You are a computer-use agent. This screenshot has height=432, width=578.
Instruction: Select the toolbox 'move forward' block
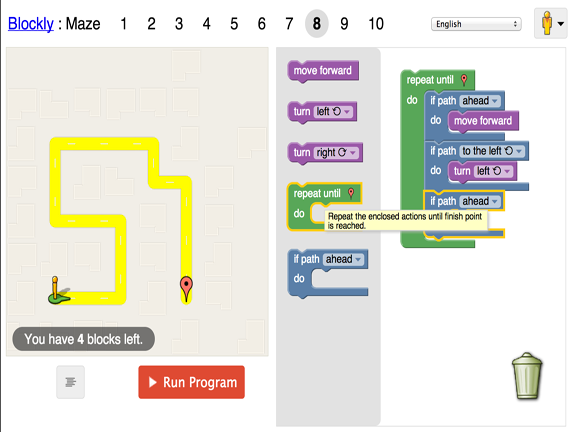[323, 71]
